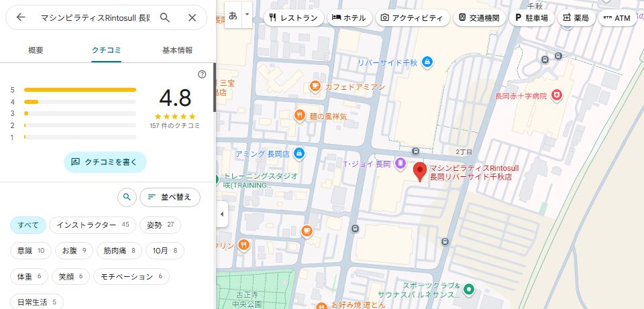Switch to the 概要 tab
Viewport: 644px width, 309px height.
click(x=36, y=50)
